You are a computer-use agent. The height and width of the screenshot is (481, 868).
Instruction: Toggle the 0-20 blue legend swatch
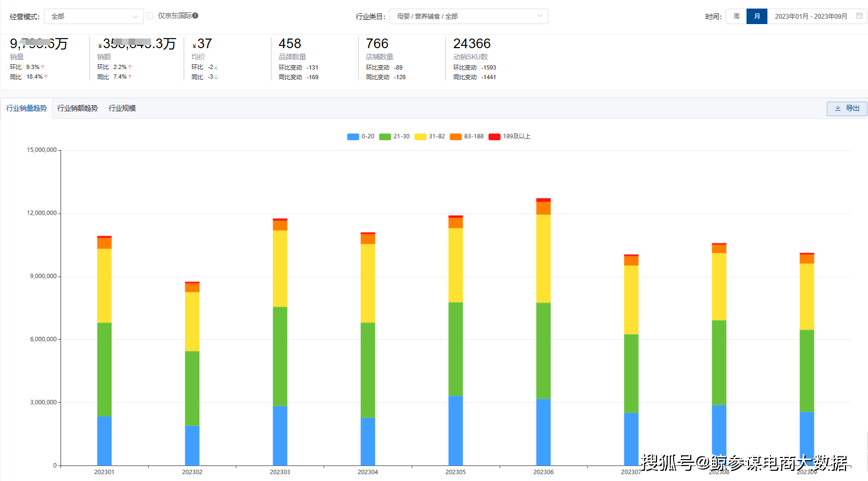pyautogui.click(x=353, y=137)
